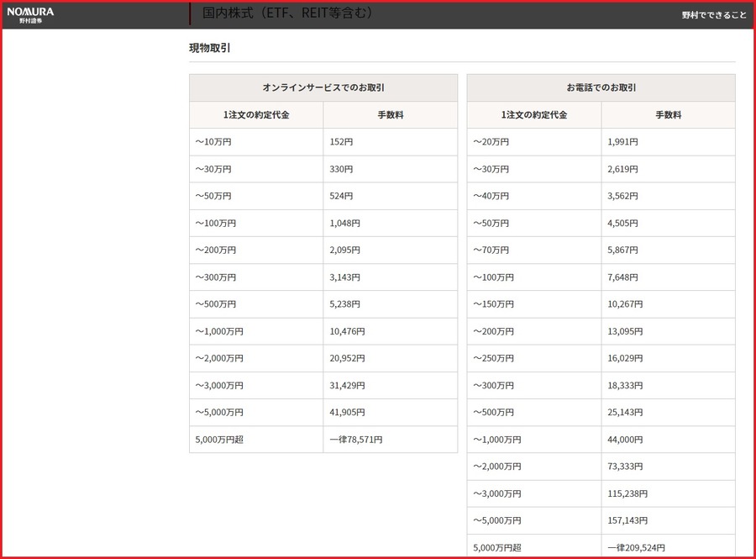Click 1注文の約定代金 header in the phone table
Screen dimensions: 756x559
coord(534,115)
